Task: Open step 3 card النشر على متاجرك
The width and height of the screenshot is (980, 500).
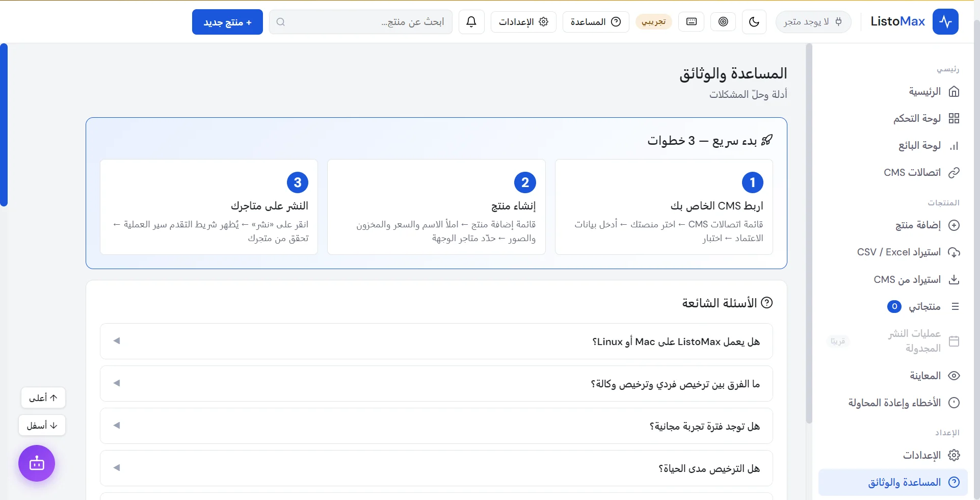Action: (209, 207)
